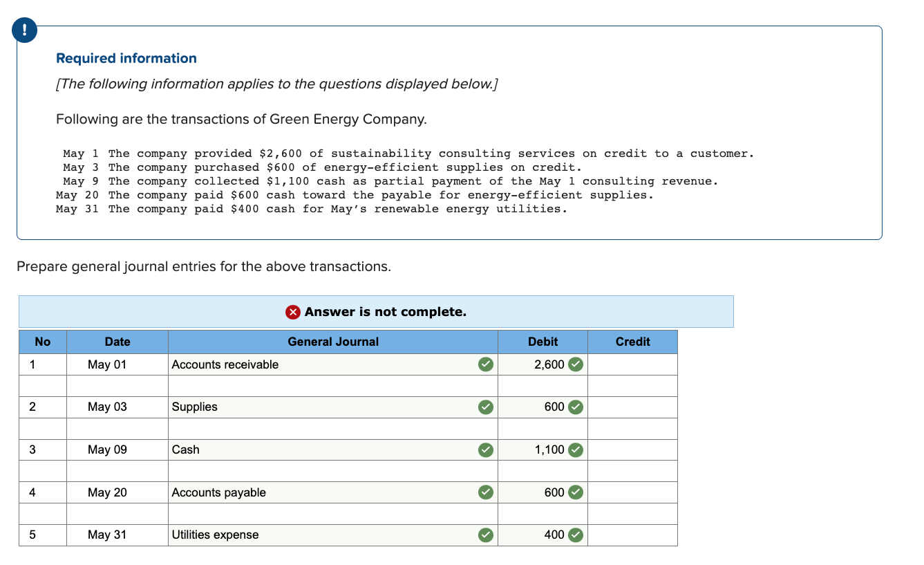Click green checkmark beside Cash

[x=487, y=450]
